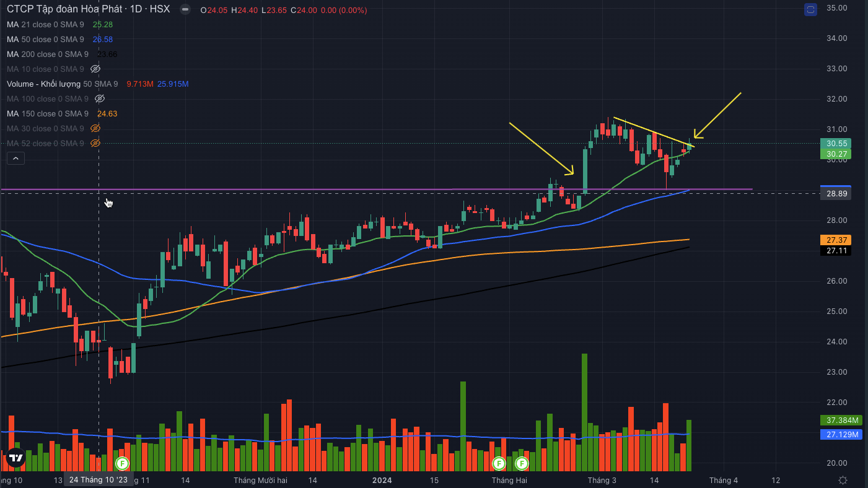Click the orange 27.37 price label

pyautogui.click(x=835, y=240)
